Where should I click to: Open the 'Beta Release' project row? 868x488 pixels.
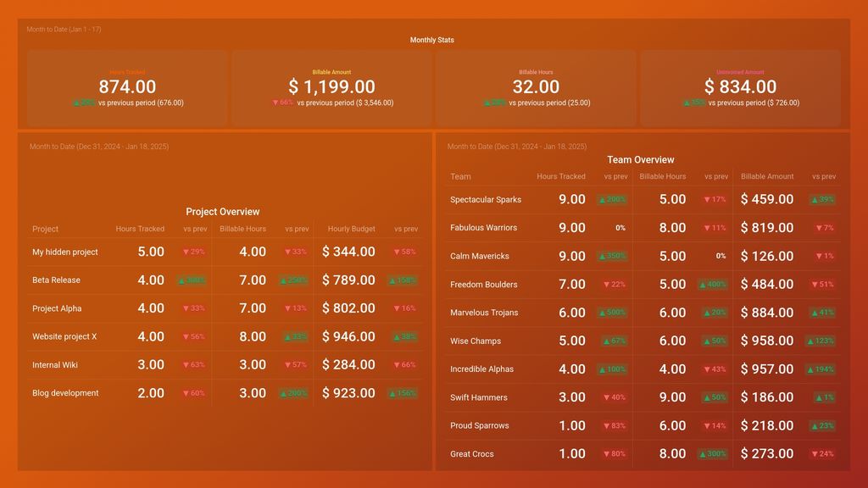click(x=225, y=280)
